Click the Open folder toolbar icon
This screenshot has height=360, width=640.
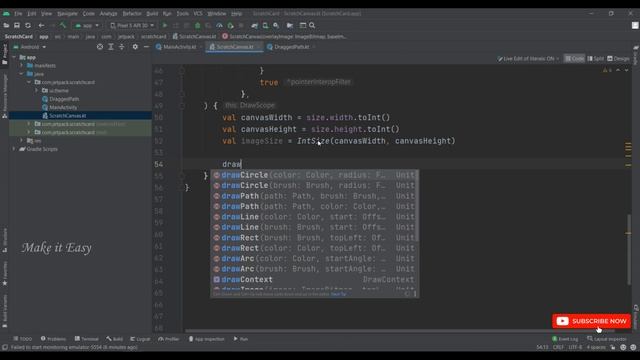click(6, 25)
